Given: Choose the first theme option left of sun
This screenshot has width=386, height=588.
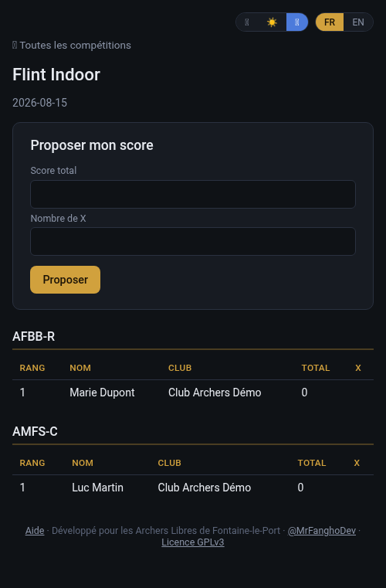Looking at the screenshot, I should (247, 22).
